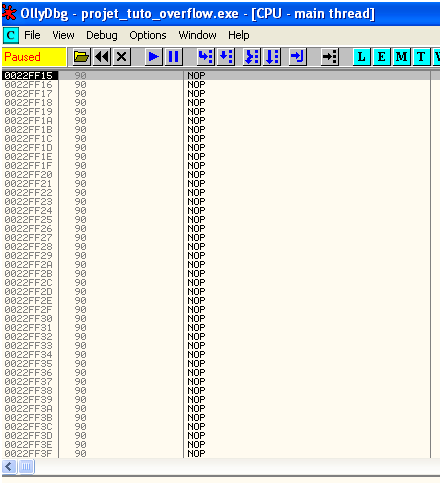Click the Trace into toolbar icon
The image size is (442, 485).
point(252,57)
